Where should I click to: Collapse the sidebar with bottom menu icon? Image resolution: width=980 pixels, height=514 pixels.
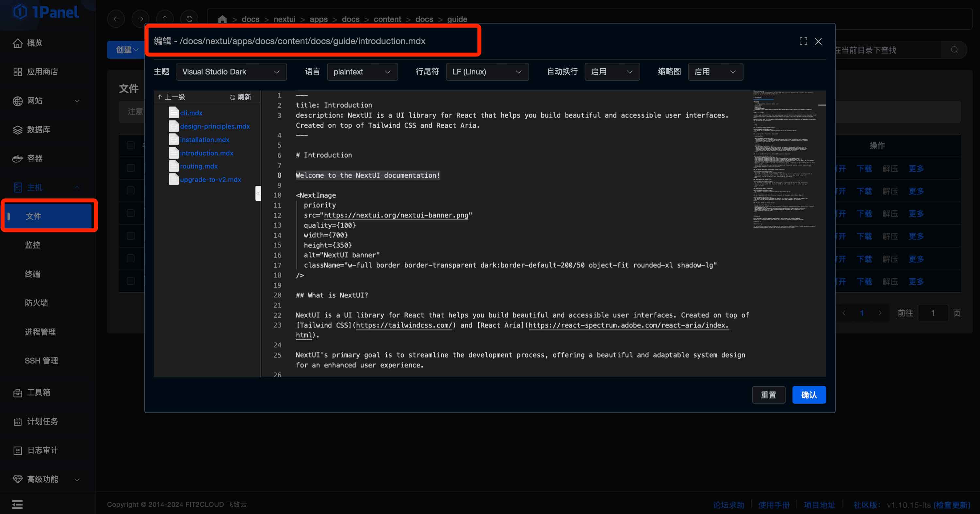(x=17, y=504)
